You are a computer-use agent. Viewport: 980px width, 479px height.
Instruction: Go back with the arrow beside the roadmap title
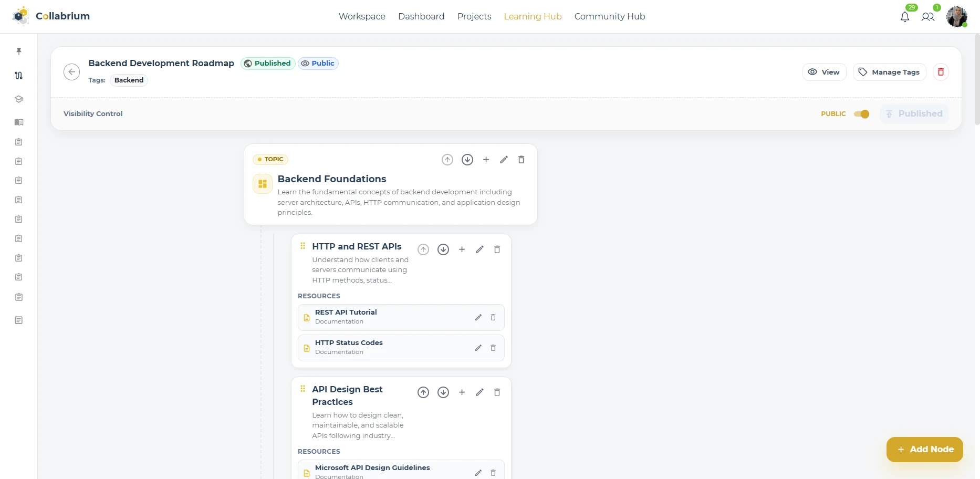pyautogui.click(x=71, y=72)
